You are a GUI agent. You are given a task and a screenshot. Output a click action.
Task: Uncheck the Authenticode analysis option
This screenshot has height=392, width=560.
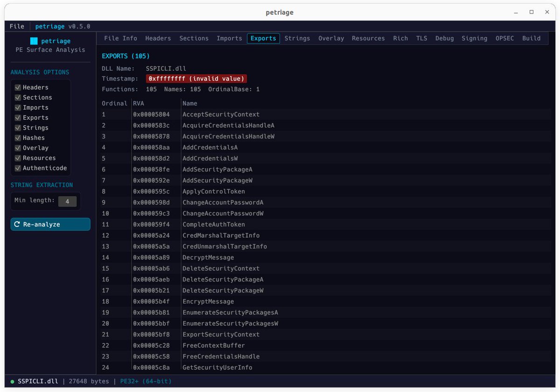point(18,168)
